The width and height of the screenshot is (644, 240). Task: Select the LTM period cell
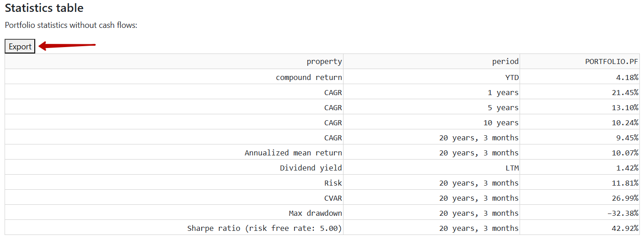(x=431, y=167)
